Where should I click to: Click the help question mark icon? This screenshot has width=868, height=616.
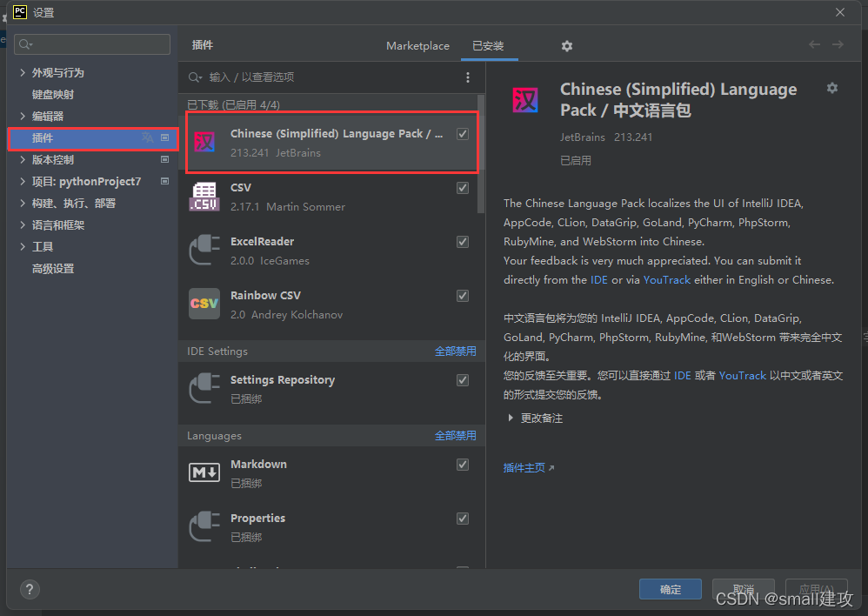tap(29, 589)
